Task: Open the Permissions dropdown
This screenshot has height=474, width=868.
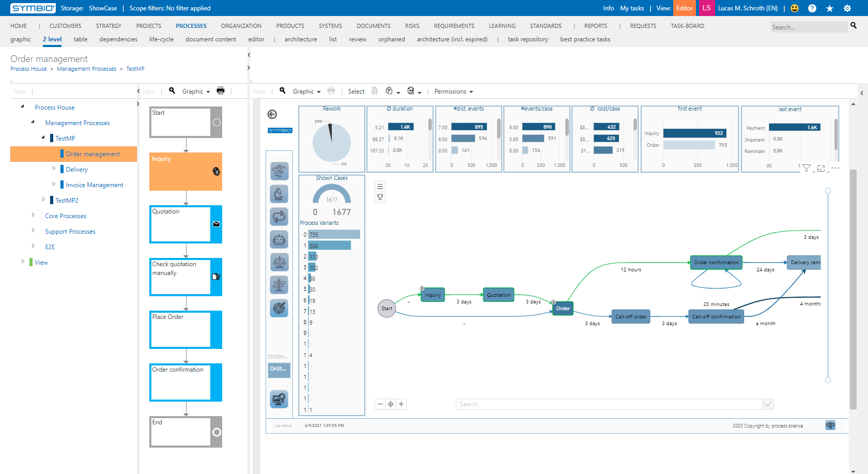Action: coord(453,91)
